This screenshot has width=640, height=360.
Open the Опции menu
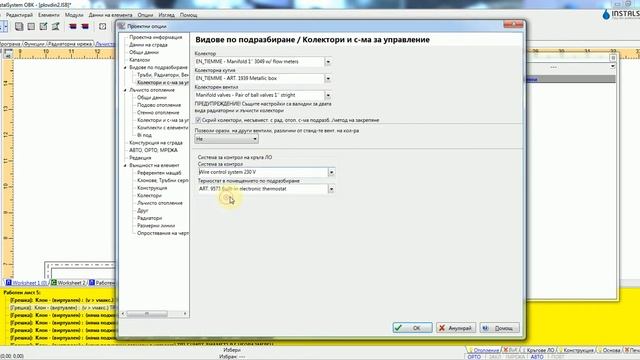(145, 15)
